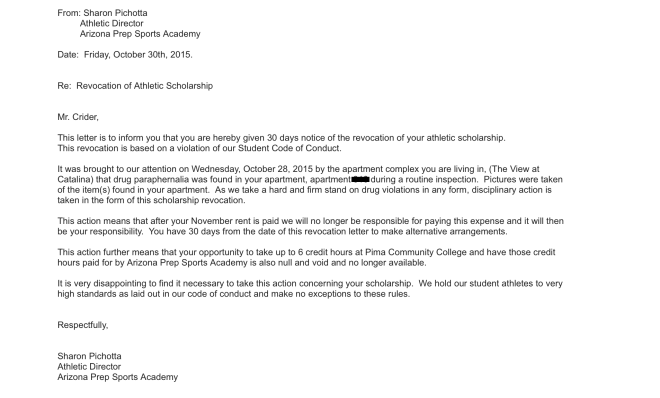Click Pima Community College in the letter
Screen dimensions: 660x398
(x=416, y=252)
